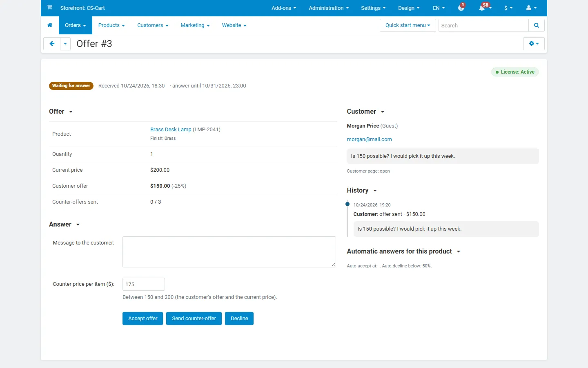Image resolution: width=588 pixels, height=368 pixels.
Task: Open the Quick start menu
Action: 408,25
